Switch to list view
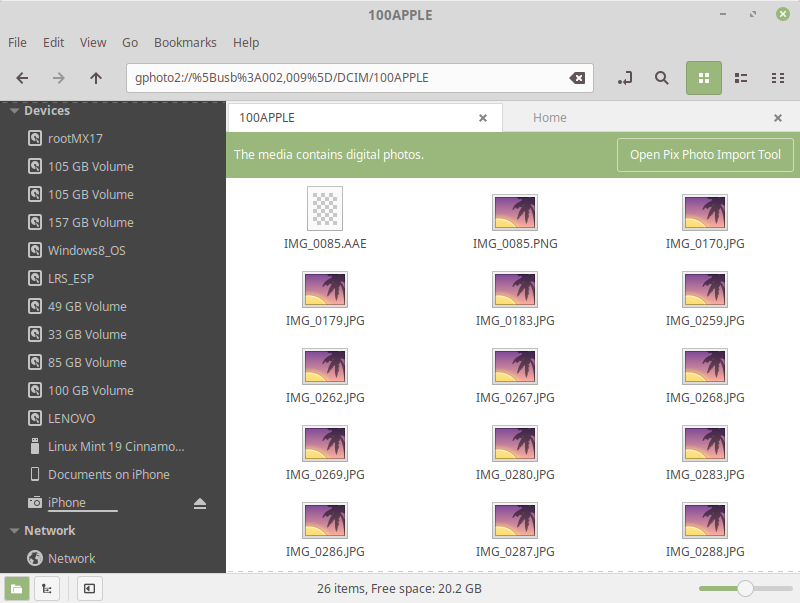 [741, 78]
